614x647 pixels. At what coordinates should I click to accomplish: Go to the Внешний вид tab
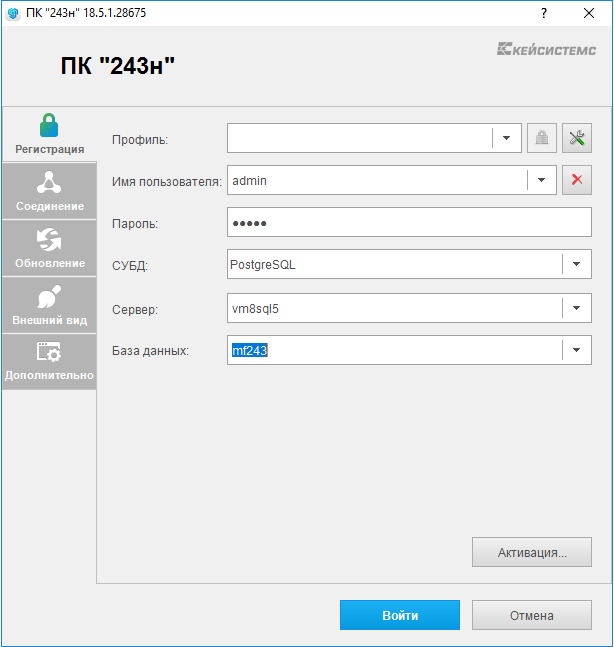49,305
